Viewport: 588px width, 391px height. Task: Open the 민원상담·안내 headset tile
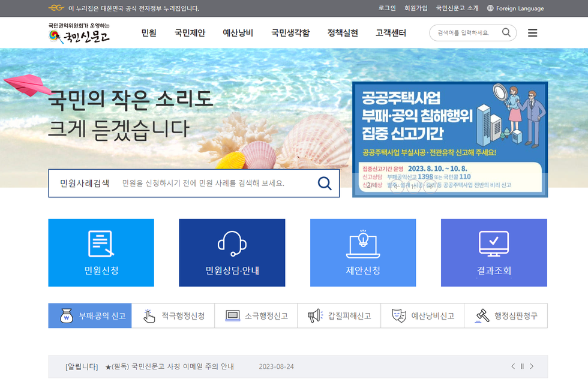pos(232,252)
